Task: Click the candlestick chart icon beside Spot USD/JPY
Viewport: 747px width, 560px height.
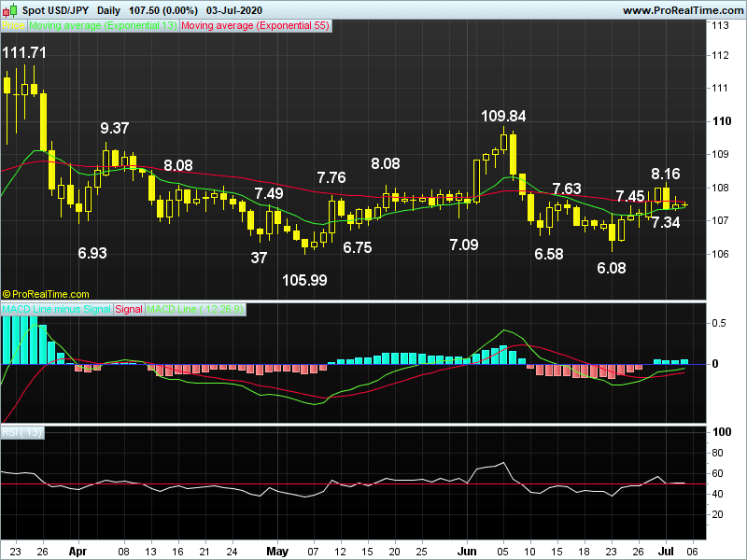Action: [x=8, y=9]
